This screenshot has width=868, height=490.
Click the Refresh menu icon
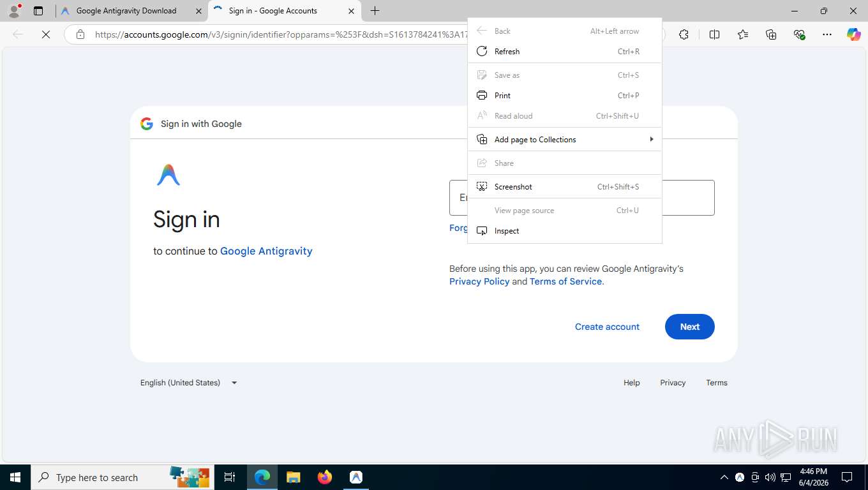tap(482, 51)
